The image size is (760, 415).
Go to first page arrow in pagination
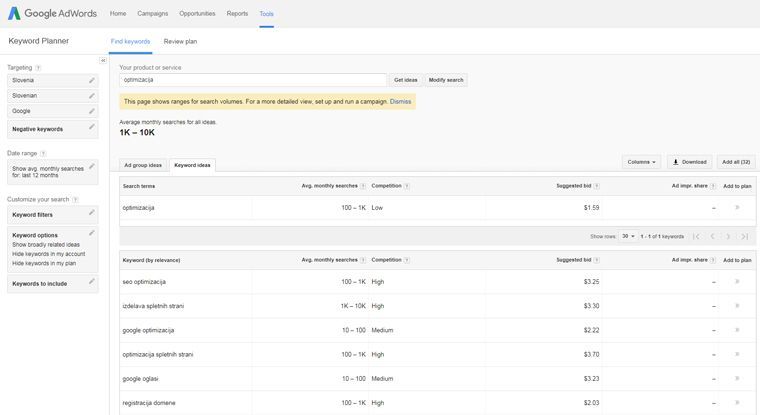[697, 237]
